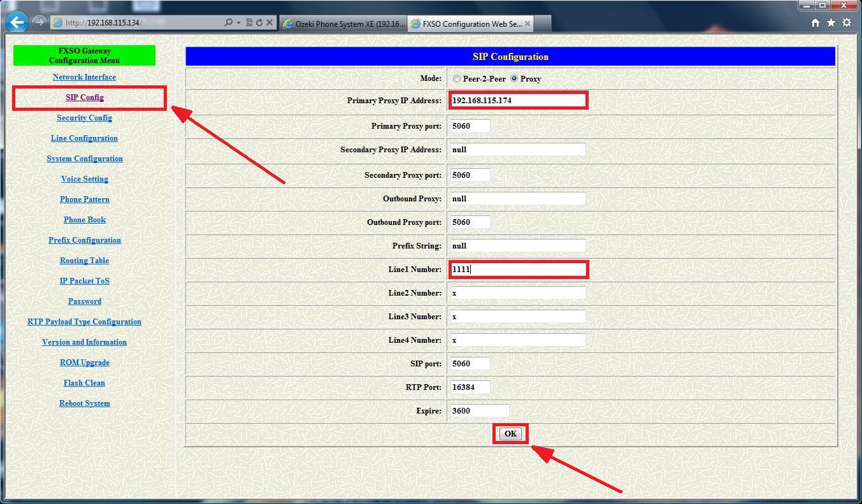Screen dimensions: 862x504
Task: Click OK to save SIP configuration
Action: [x=510, y=434]
